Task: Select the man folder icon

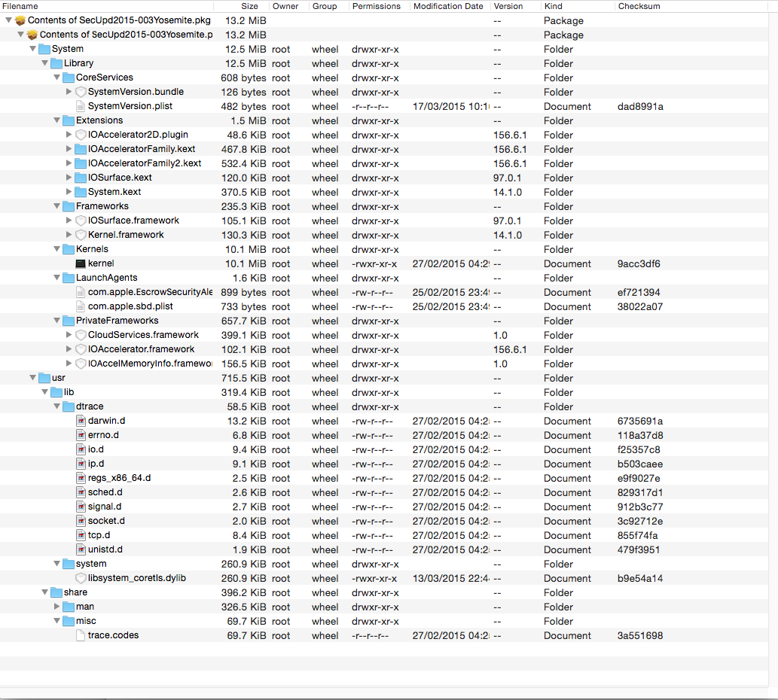Action: (x=69, y=607)
